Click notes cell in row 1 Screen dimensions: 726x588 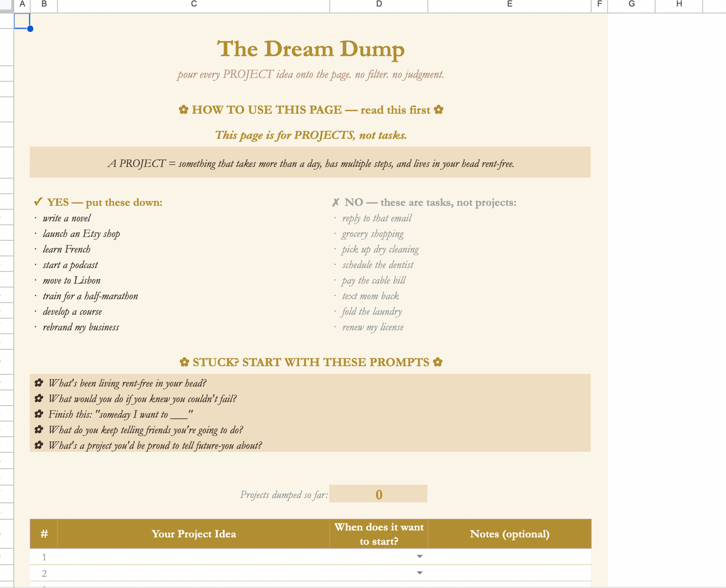(509, 556)
